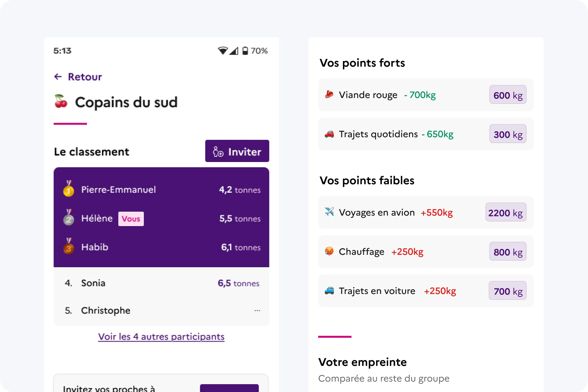
Task: Click the Vous badge beside Hélène
Action: (131, 219)
